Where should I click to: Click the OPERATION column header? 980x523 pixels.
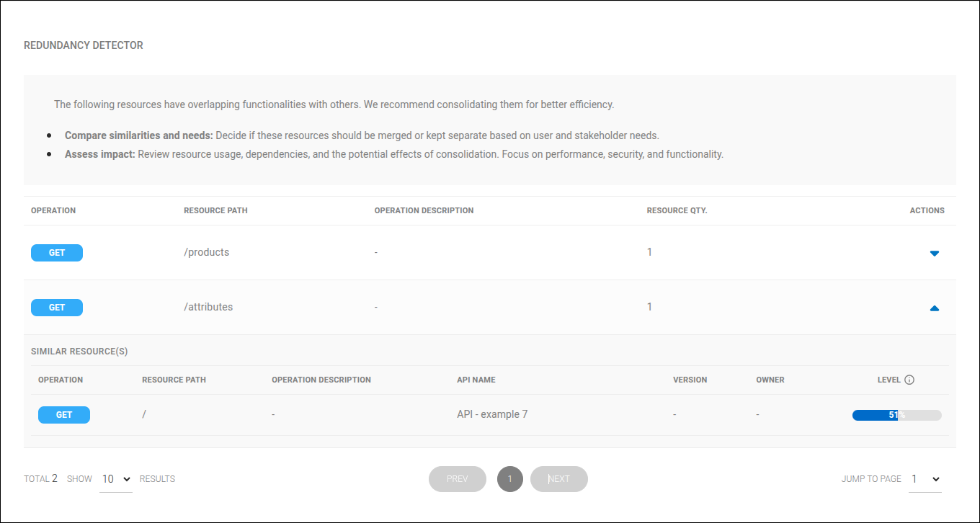click(53, 210)
